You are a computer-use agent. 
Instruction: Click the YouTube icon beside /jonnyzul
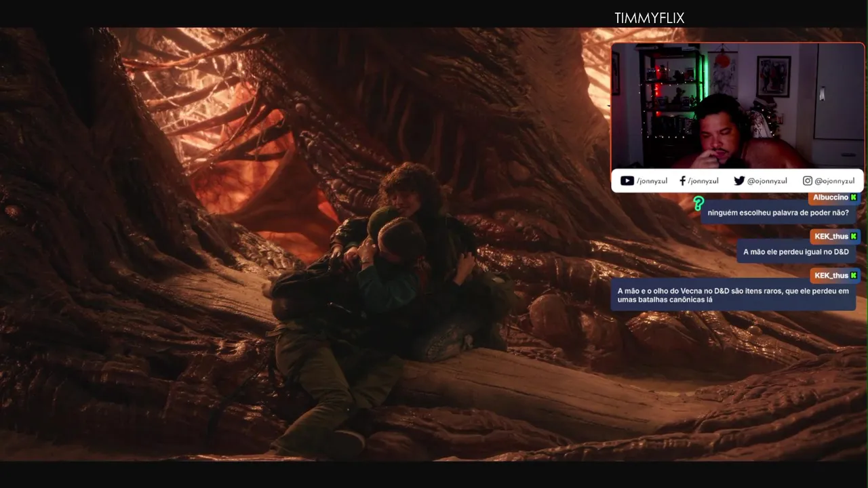coord(627,181)
